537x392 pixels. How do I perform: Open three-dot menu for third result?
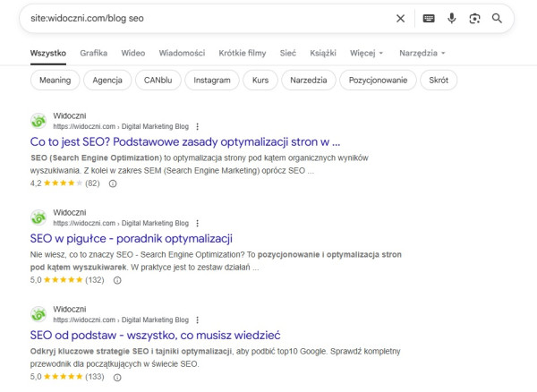(x=198, y=320)
